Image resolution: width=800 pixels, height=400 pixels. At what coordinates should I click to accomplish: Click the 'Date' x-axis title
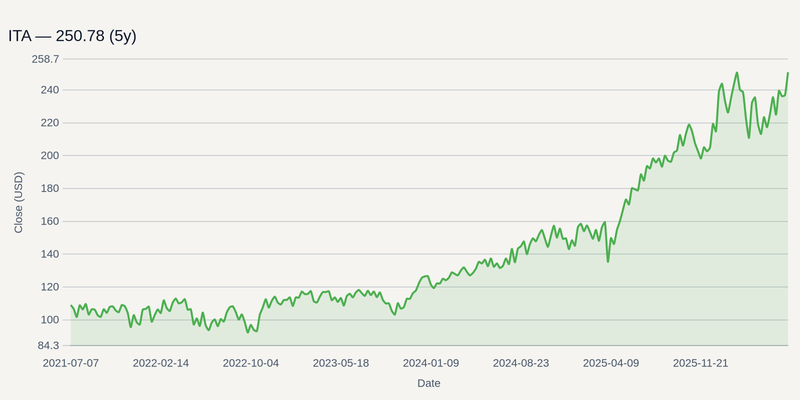click(429, 383)
